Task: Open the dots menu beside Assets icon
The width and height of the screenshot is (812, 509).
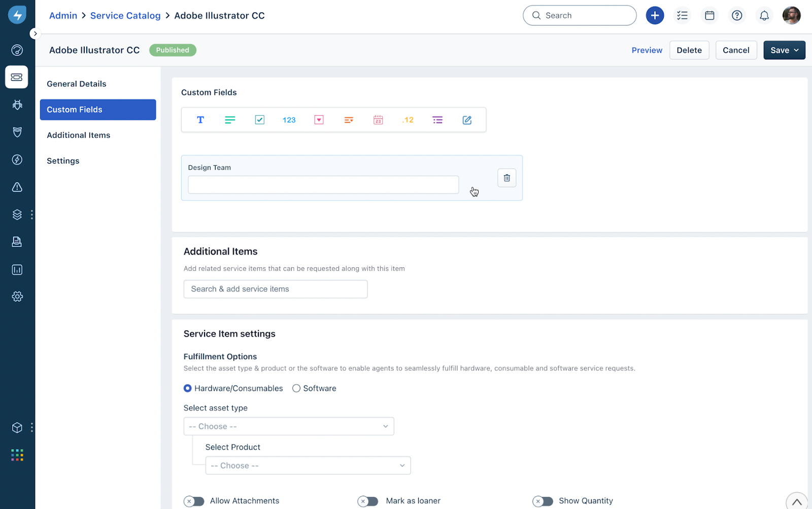Action: [32, 214]
